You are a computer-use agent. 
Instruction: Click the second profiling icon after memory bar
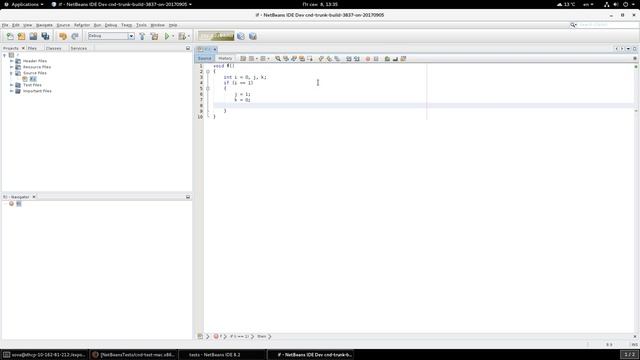click(253, 36)
